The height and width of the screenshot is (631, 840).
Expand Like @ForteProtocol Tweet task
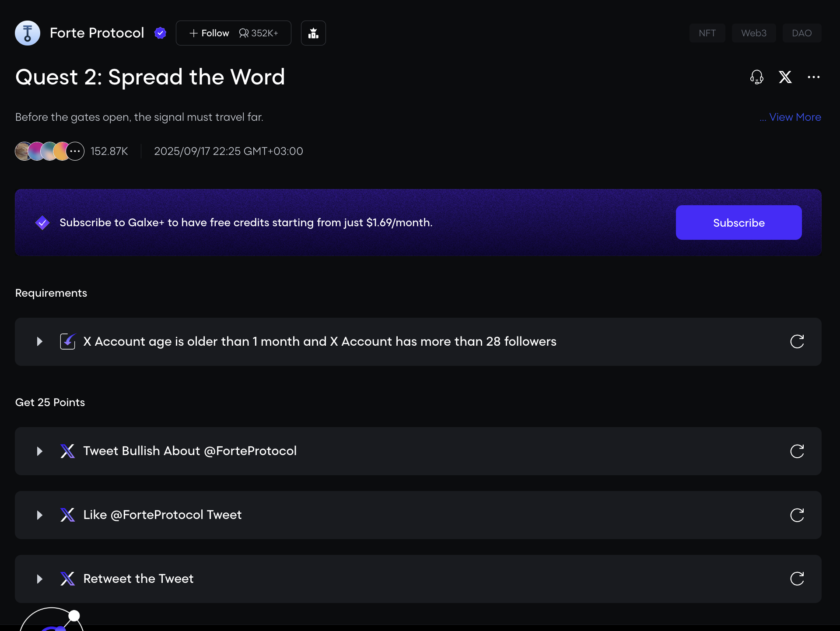coord(39,515)
